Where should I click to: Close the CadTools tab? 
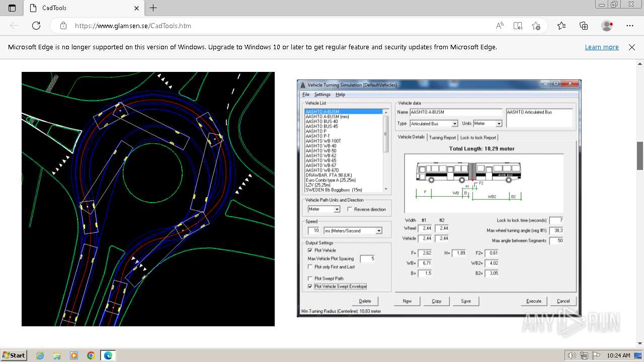(x=136, y=8)
